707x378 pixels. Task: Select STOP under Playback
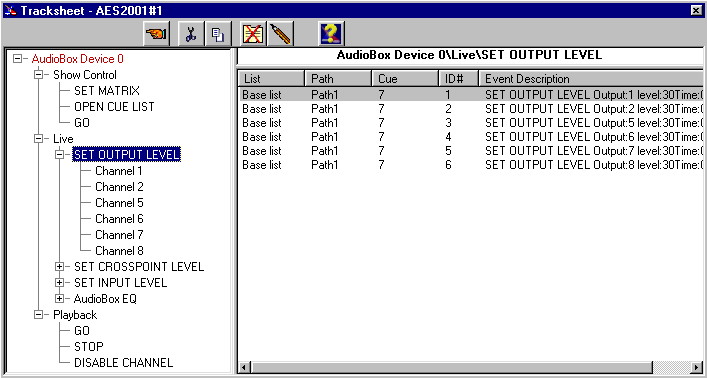pyautogui.click(x=89, y=346)
